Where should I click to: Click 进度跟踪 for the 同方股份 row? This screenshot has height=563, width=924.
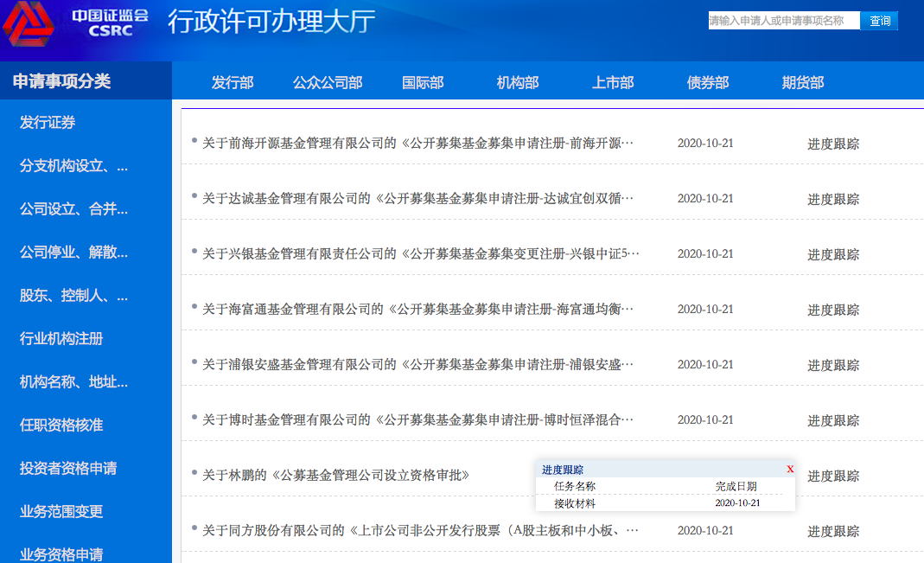coord(833,531)
